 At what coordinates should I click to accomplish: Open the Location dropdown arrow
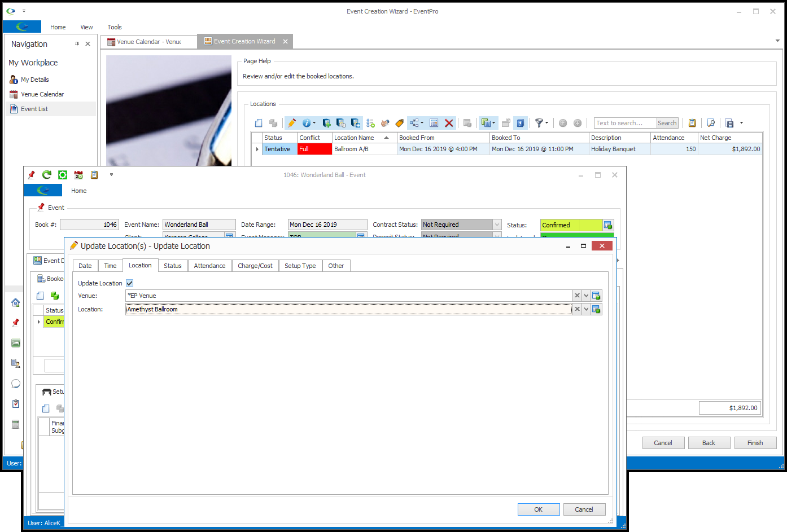point(587,309)
